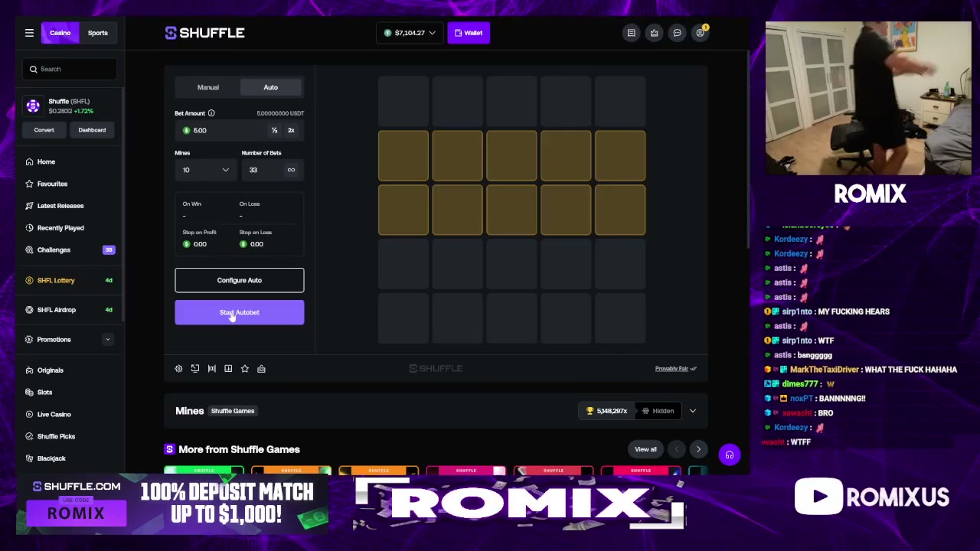The height and width of the screenshot is (551, 980).
Task: Open the Provably Fair link
Action: click(675, 369)
